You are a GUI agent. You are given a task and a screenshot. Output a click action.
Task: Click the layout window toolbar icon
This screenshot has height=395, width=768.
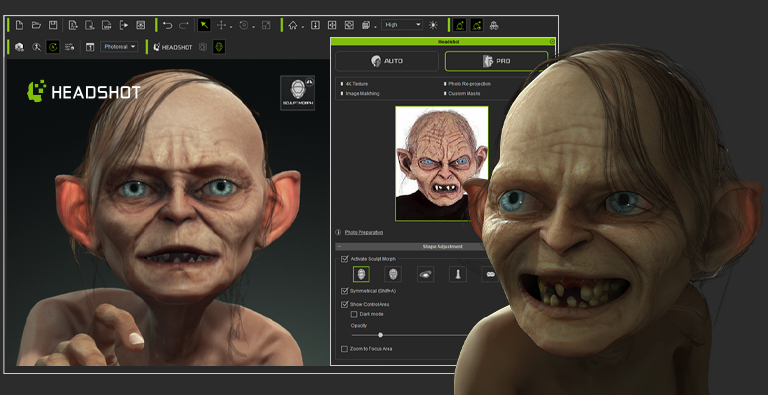90,47
